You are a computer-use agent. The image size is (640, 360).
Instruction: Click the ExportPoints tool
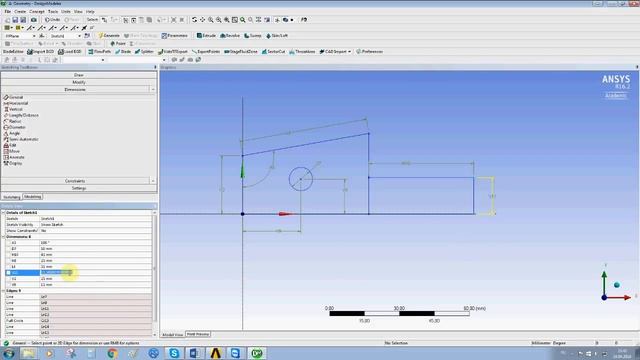pyautogui.click(x=206, y=52)
